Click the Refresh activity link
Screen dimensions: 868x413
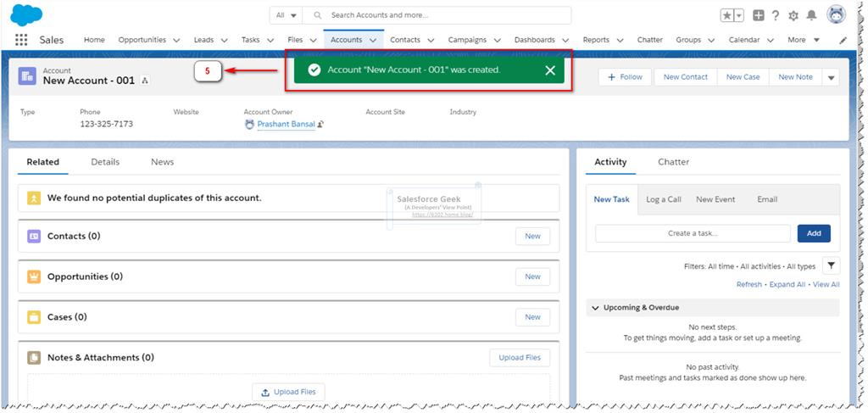tap(749, 285)
